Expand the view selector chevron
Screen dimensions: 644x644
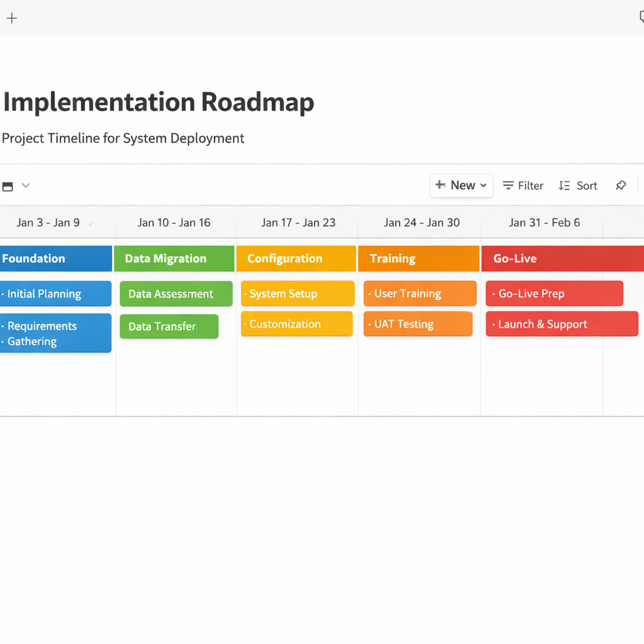click(26, 186)
